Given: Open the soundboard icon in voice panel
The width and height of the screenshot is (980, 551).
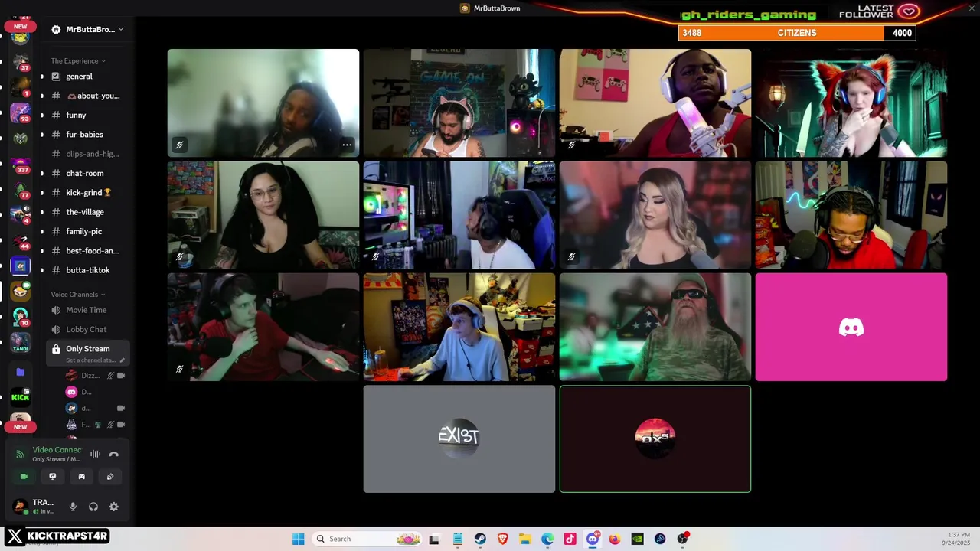Looking at the screenshot, I should pyautogui.click(x=110, y=476).
